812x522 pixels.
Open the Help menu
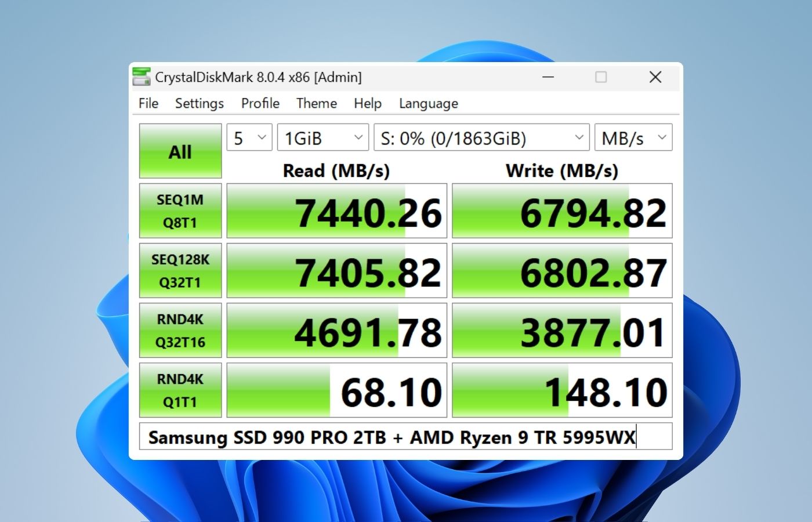[x=368, y=103]
